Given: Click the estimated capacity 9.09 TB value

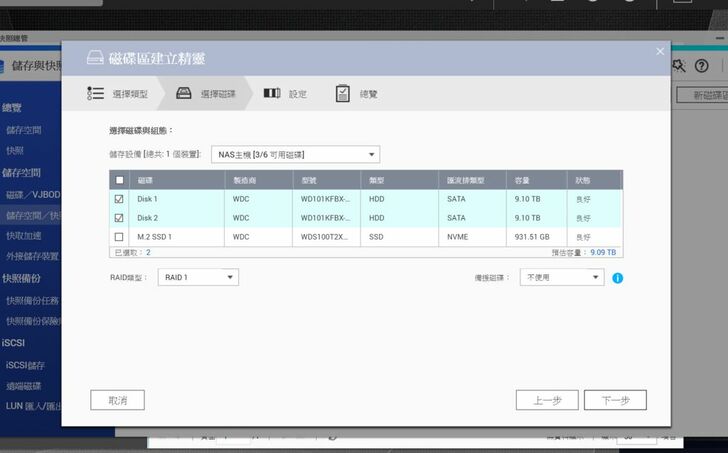Looking at the screenshot, I should (603, 252).
